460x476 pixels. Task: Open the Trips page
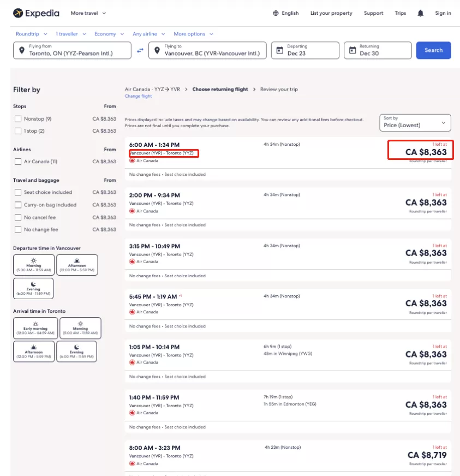(400, 13)
